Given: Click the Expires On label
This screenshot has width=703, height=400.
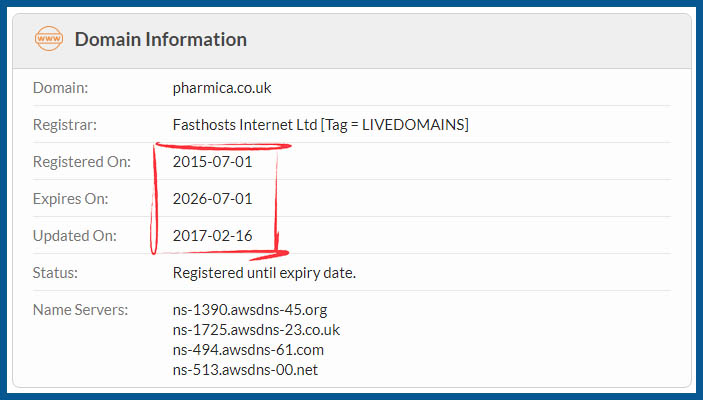Looking at the screenshot, I should [70, 199].
